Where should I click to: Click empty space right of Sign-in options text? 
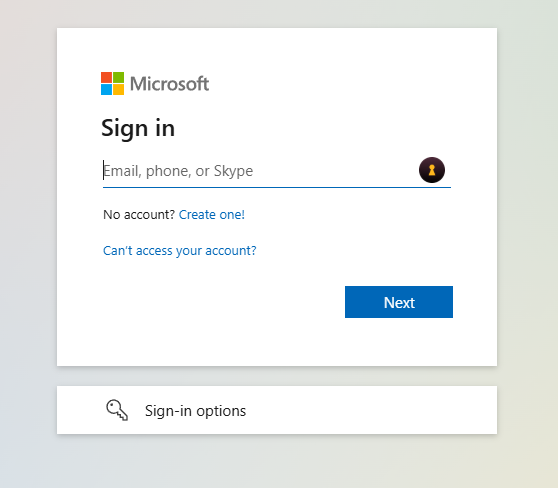370,410
